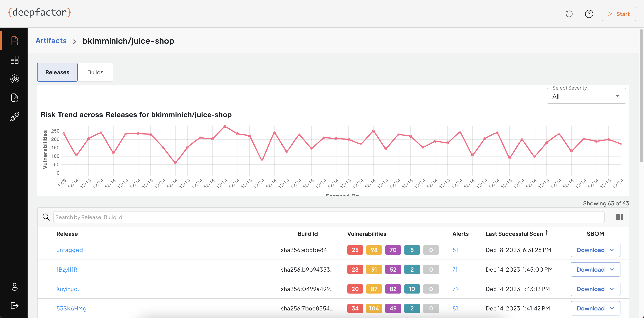Click the red critical count 25 badge
Image resolution: width=644 pixels, height=318 pixels.
click(355, 250)
